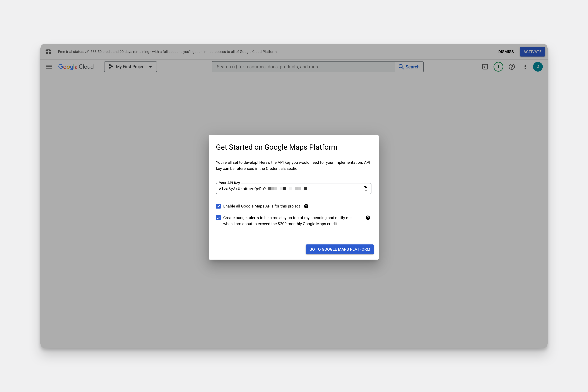This screenshot has height=392, width=588.
Task: Copy the API key to clipboard
Action: point(365,188)
